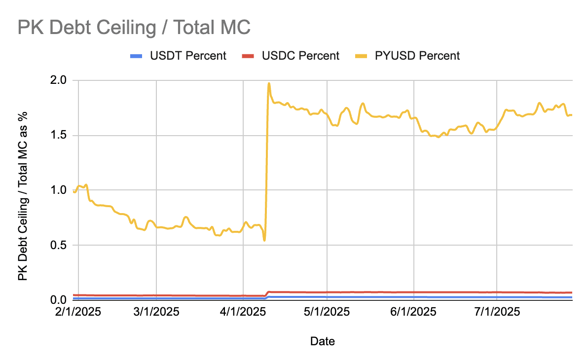
Task: Click the PYUSD line's peak near 2.0
Action: click(x=269, y=84)
